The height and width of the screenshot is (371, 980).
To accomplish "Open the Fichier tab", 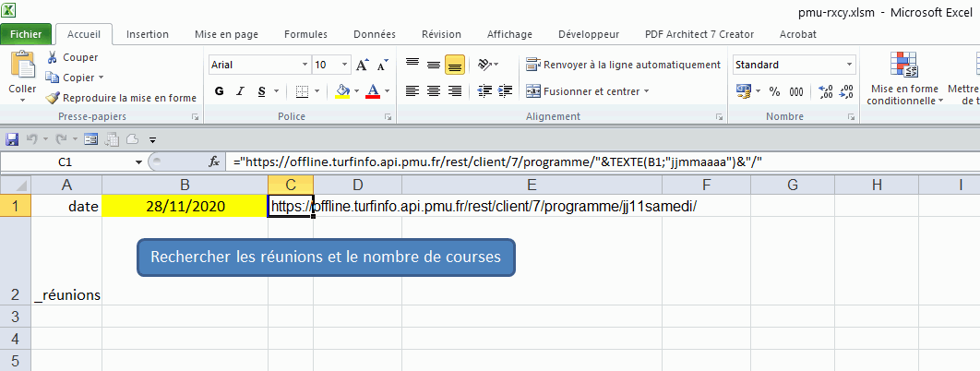I will [26, 34].
